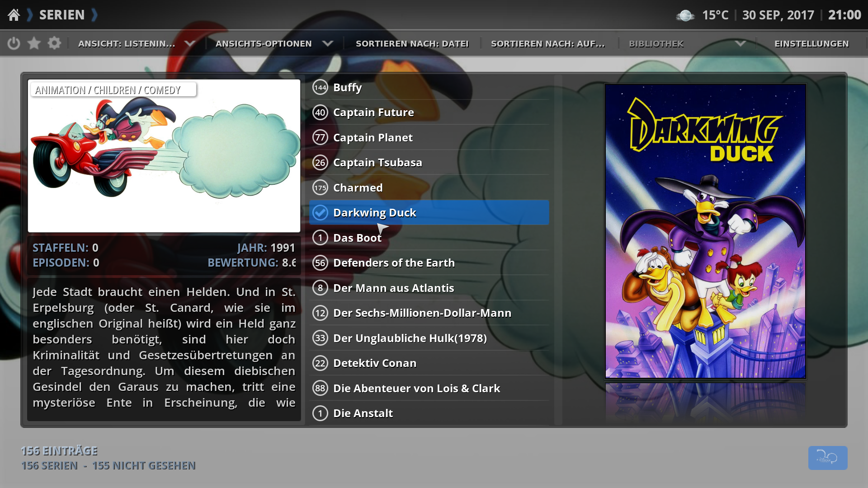Click the 1 badge beside Das Boot

tap(320, 238)
